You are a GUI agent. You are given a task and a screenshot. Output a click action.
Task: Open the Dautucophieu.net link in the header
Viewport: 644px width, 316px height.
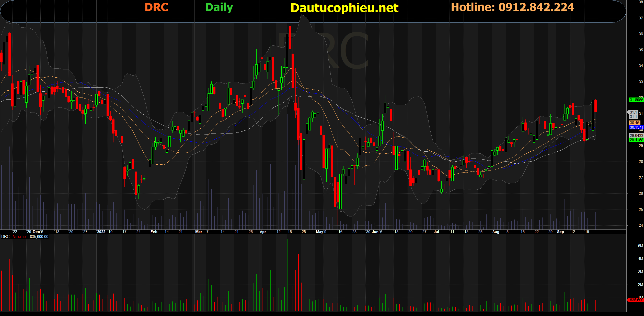[344, 8]
